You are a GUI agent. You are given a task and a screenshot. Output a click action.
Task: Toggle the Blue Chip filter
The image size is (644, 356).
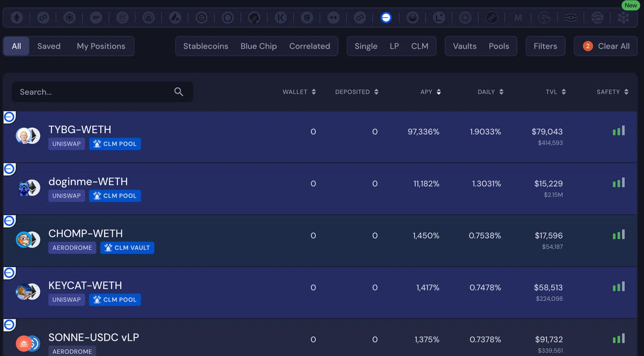(x=259, y=46)
